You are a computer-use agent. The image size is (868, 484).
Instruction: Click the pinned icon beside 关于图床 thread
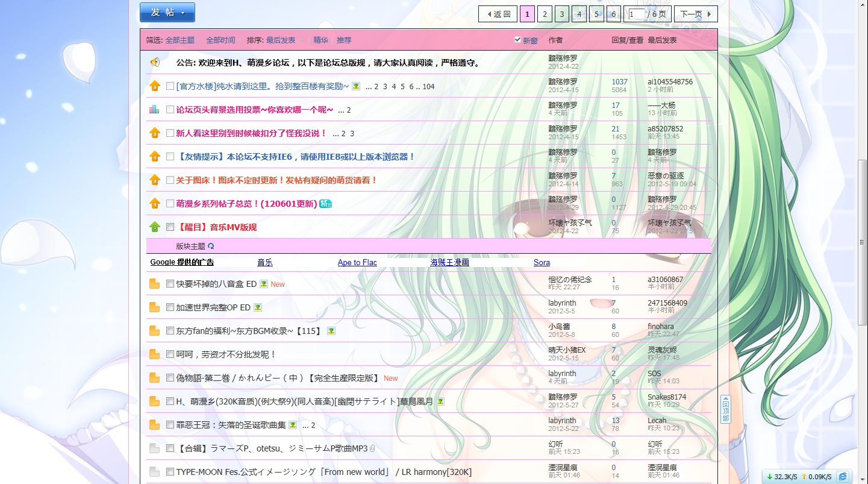155,180
